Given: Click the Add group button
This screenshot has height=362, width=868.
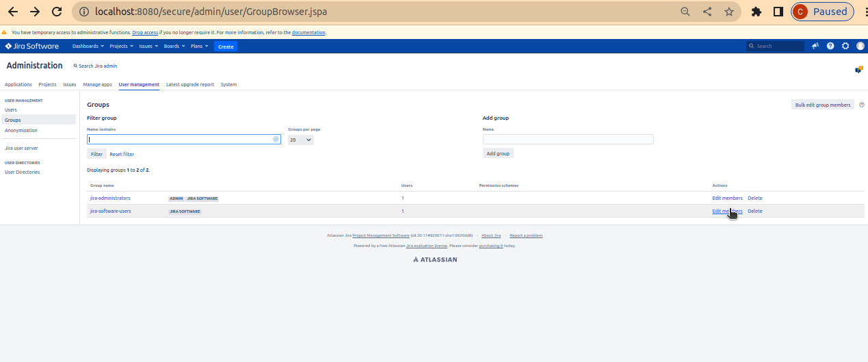Looking at the screenshot, I should pos(498,153).
